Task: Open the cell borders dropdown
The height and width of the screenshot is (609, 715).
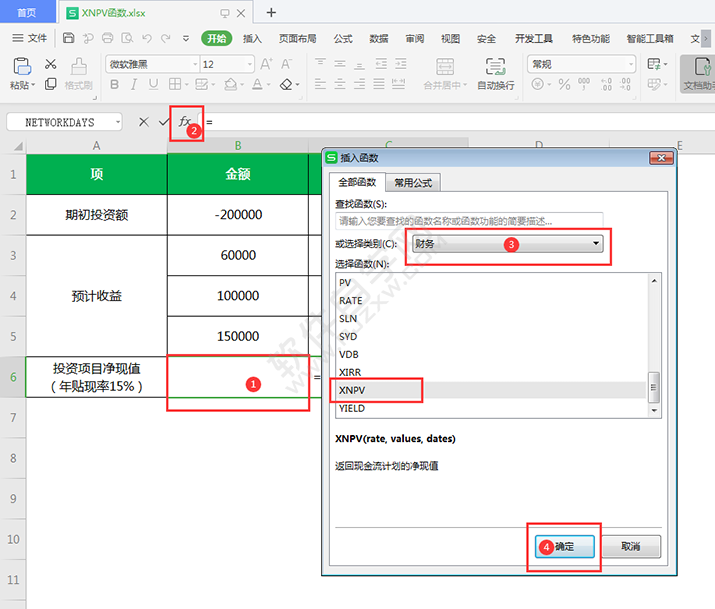Action: point(186,84)
